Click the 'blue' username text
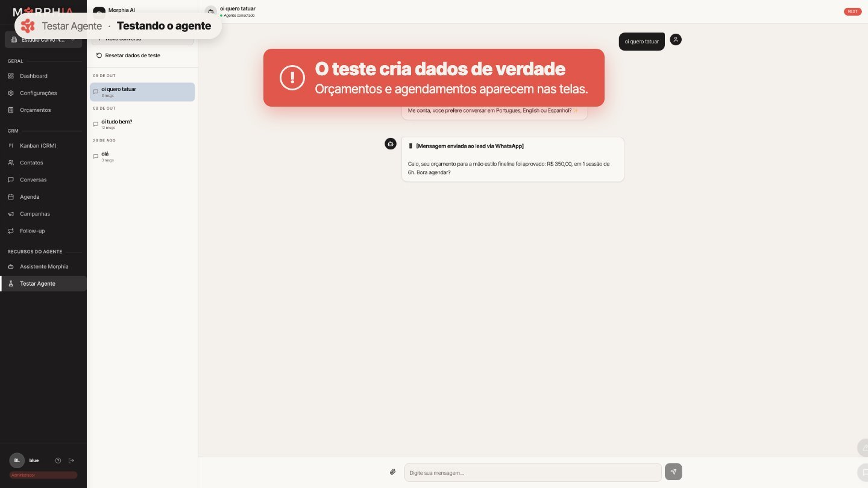This screenshot has height=488, width=868. pyautogui.click(x=34, y=460)
